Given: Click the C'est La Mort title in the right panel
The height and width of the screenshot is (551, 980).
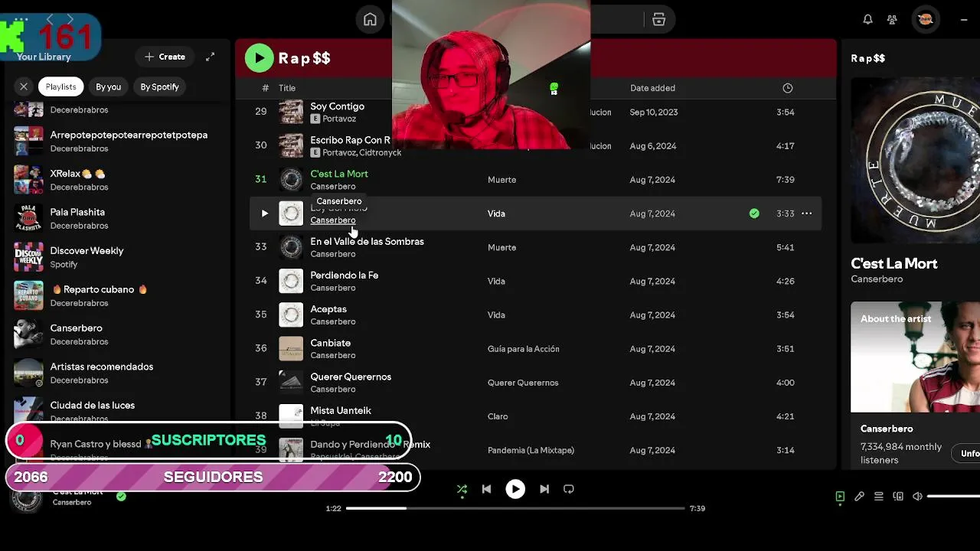Looking at the screenshot, I should pyautogui.click(x=894, y=263).
